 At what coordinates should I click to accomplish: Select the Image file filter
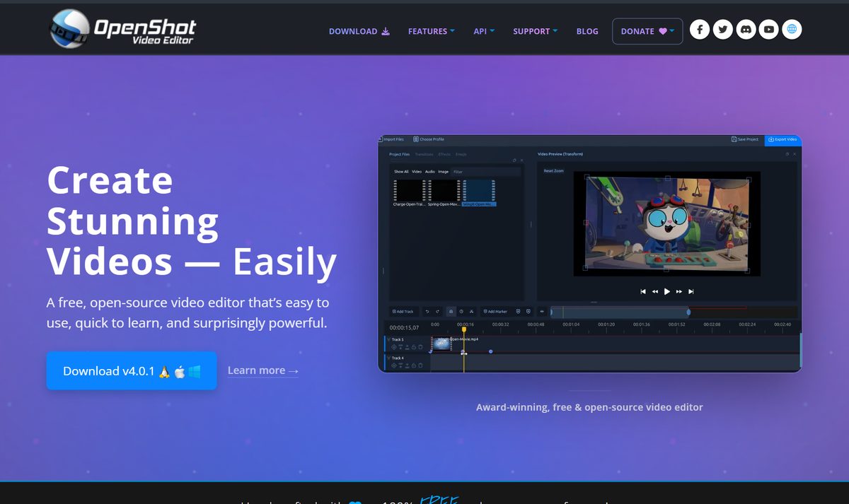pos(444,172)
